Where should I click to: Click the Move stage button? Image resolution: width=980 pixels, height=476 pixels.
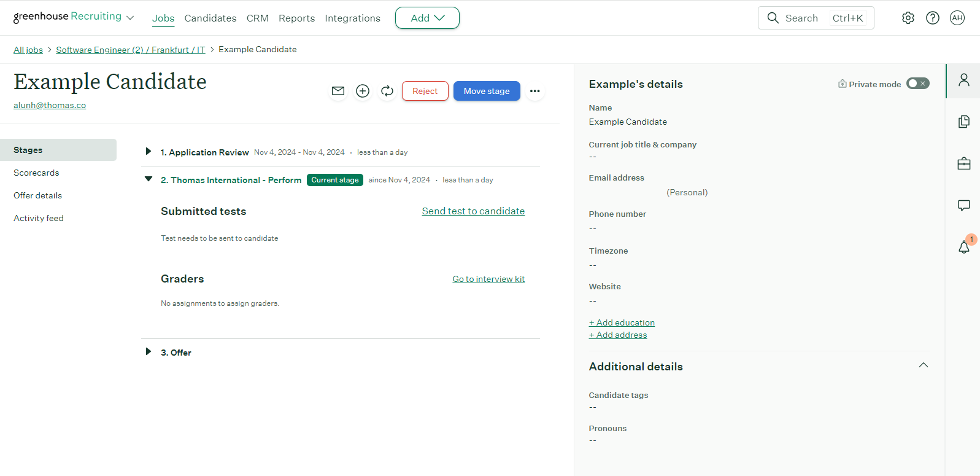(487, 91)
